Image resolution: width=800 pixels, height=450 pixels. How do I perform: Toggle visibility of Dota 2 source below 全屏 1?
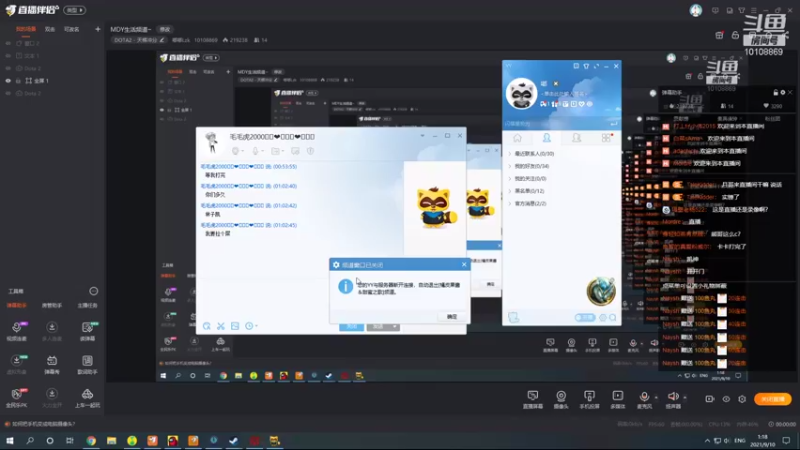(x=8, y=93)
